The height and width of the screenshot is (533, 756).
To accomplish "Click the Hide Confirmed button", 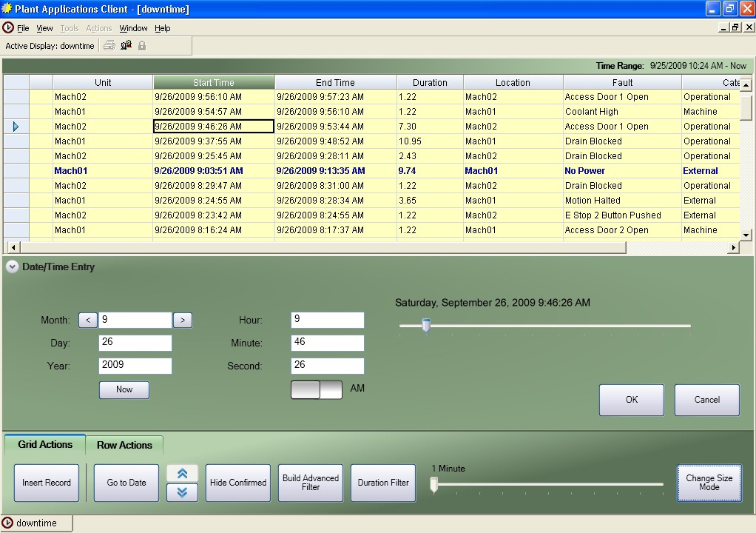I will 238,483.
